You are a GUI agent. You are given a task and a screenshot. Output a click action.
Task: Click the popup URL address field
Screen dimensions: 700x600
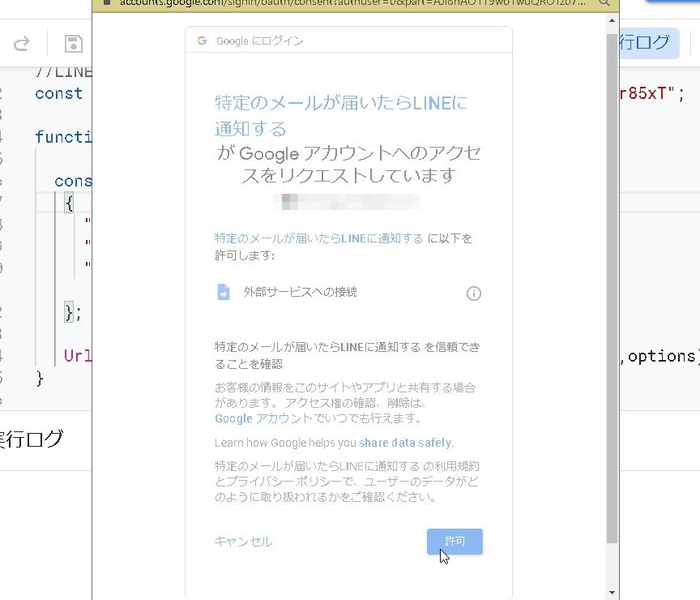pyautogui.click(x=348, y=2)
